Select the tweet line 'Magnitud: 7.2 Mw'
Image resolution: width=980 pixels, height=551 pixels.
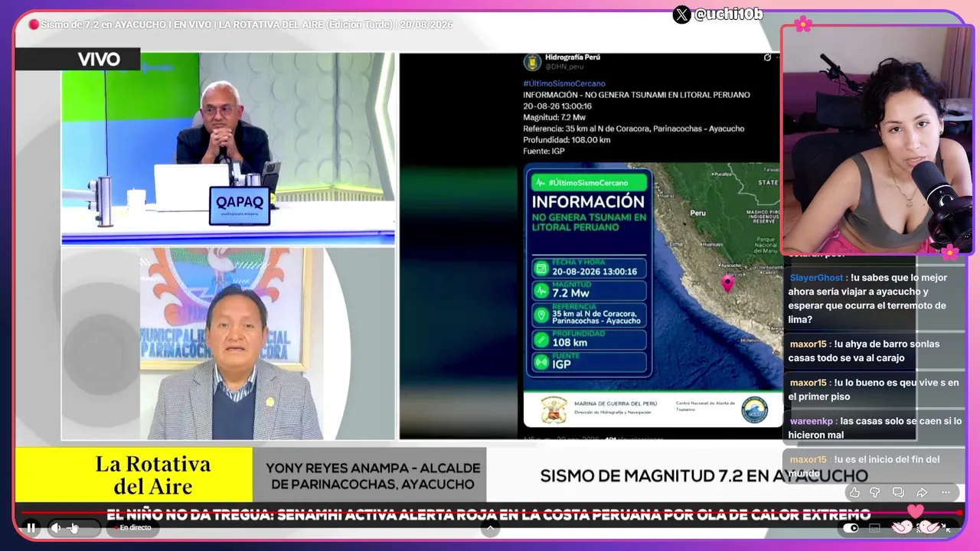pos(554,117)
